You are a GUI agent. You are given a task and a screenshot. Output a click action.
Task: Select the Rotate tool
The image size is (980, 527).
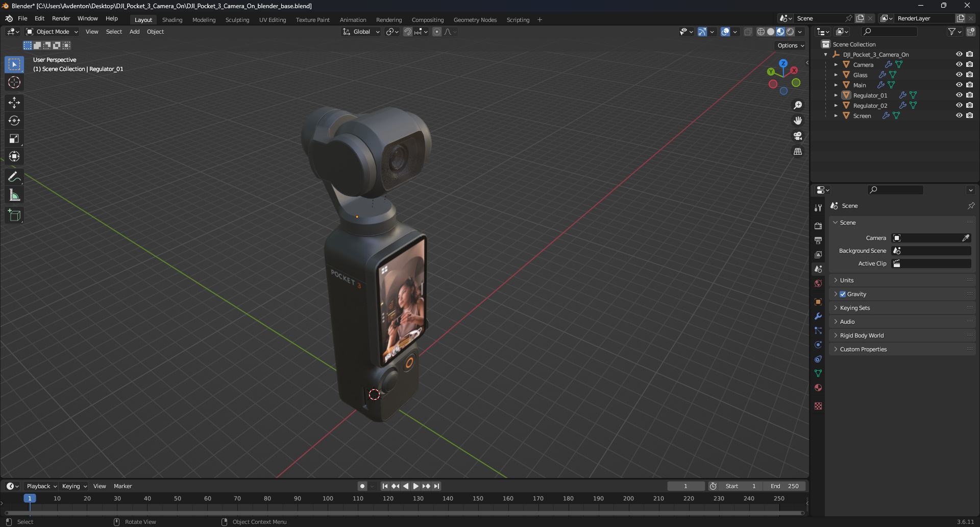(14, 121)
